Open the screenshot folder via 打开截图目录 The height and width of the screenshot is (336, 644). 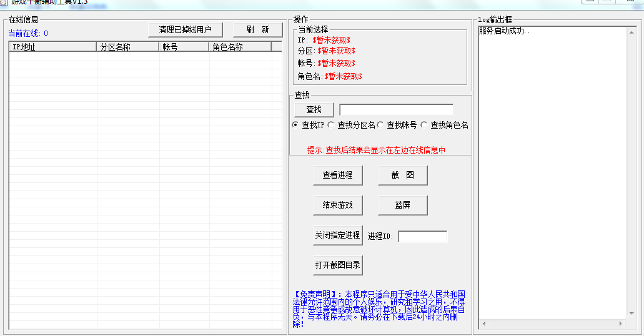[337, 265]
